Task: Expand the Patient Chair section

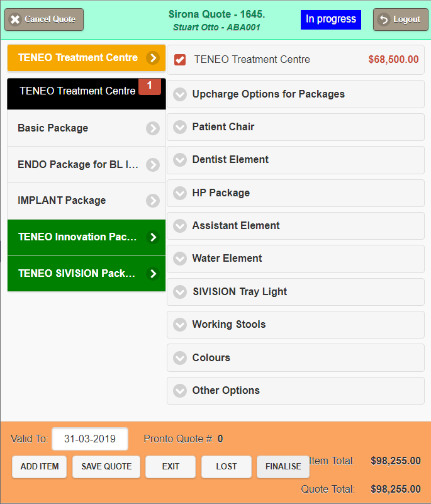Action: 181,127
